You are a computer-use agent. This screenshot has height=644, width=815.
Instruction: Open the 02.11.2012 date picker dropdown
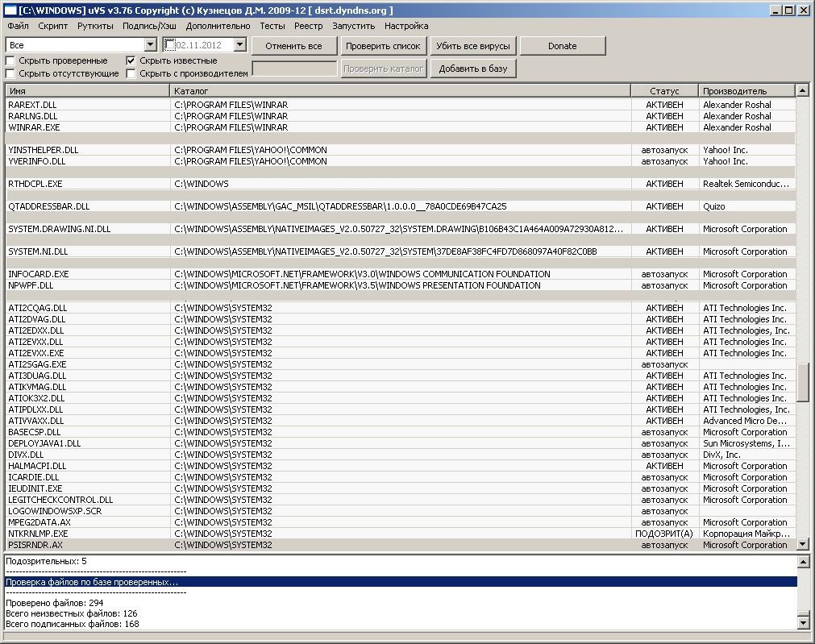coord(239,45)
